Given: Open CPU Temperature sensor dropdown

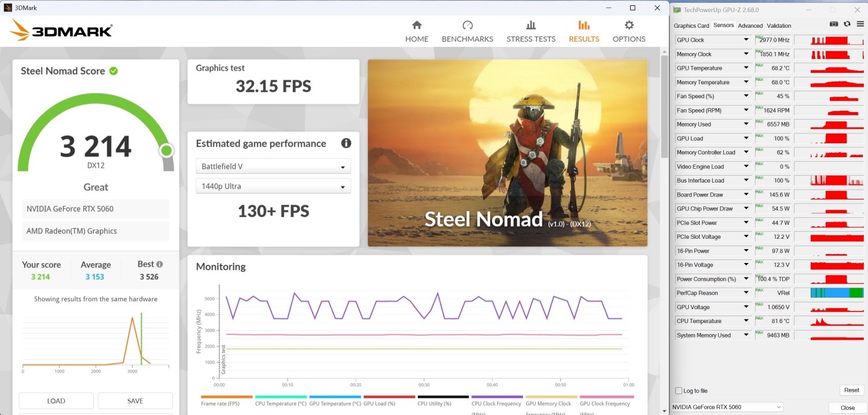Looking at the screenshot, I should coord(746,321).
